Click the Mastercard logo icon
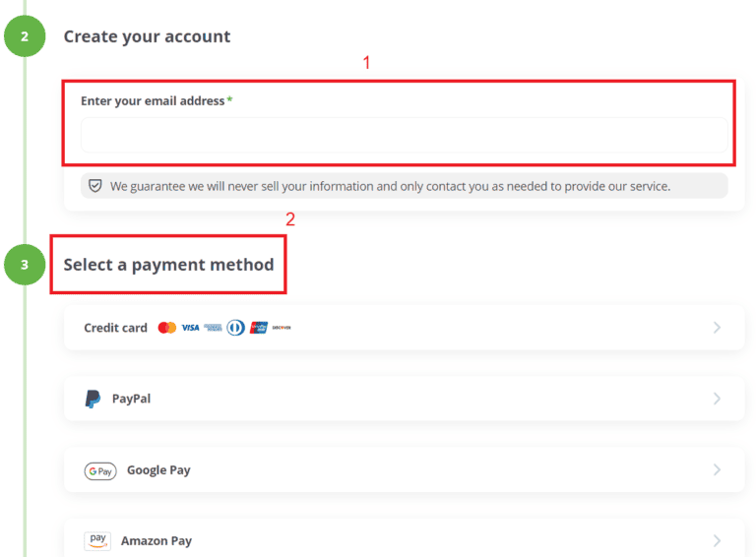Viewport: 756px width, 557px height. point(167,328)
